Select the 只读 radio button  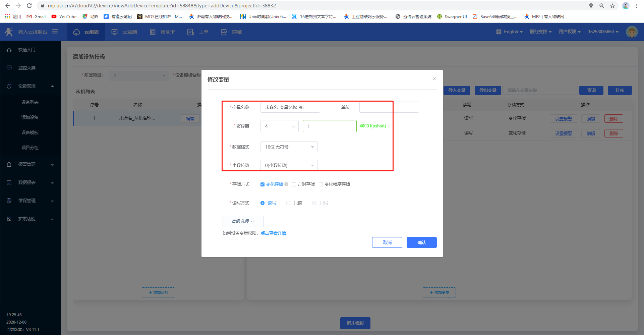(x=288, y=203)
